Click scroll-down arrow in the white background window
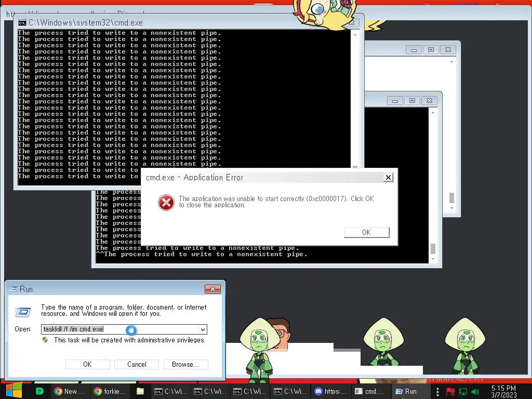The height and width of the screenshot is (399, 532). (x=451, y=208)
